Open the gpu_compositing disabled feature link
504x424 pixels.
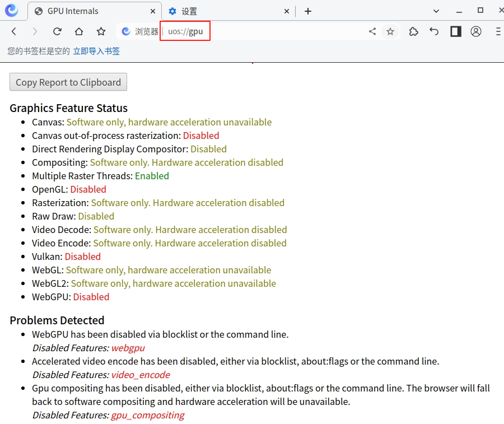147,415
